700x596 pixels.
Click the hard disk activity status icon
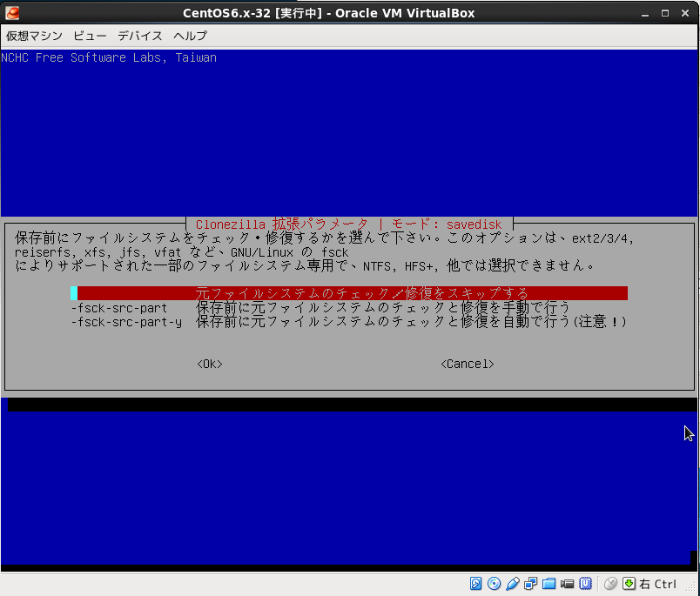tap(476, 584)
